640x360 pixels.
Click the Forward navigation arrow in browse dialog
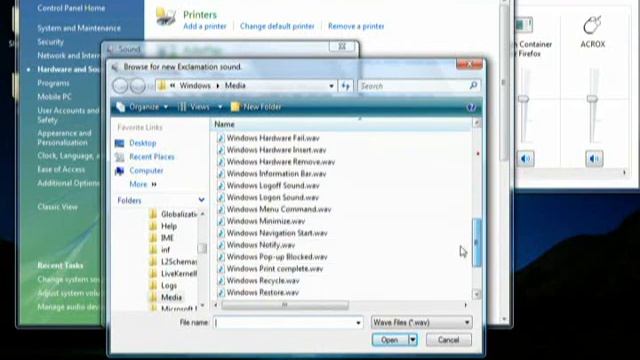pyautogui.click(x=138, y=86)
